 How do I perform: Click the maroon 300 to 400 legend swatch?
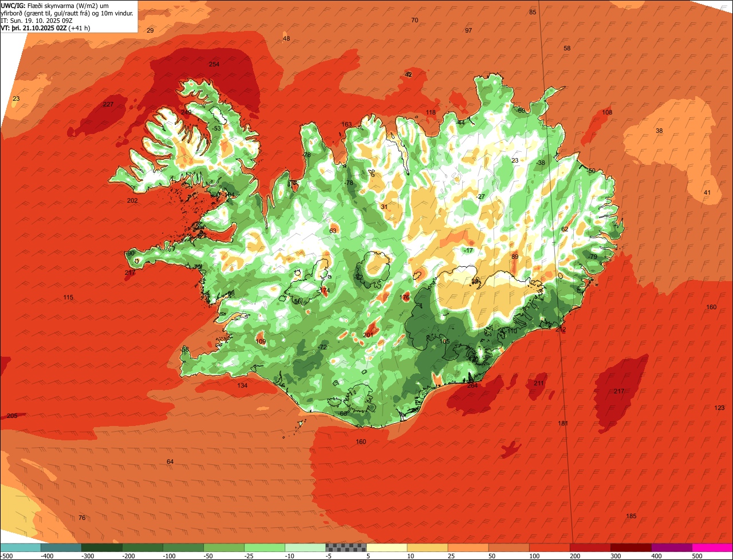[x=630, y=547]
